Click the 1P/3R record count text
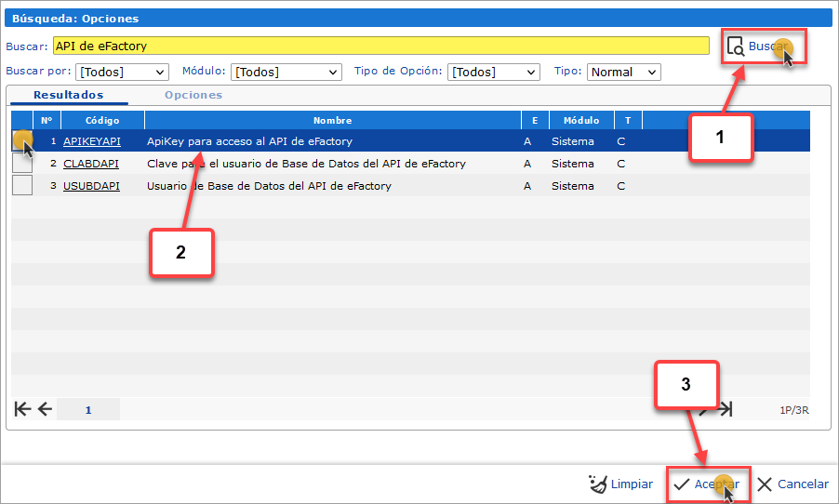 [794, 410]
